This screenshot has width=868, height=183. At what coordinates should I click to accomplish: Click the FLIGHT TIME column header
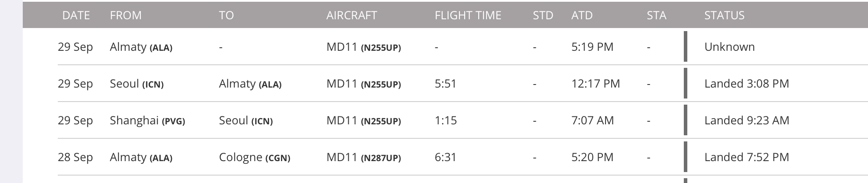click(x=468, y=15)
